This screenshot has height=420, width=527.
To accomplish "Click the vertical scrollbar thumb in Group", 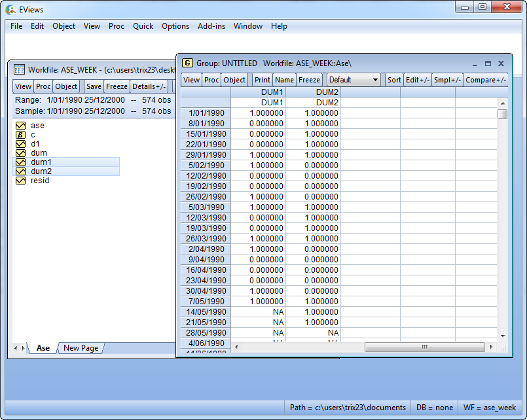I will 503,114.
